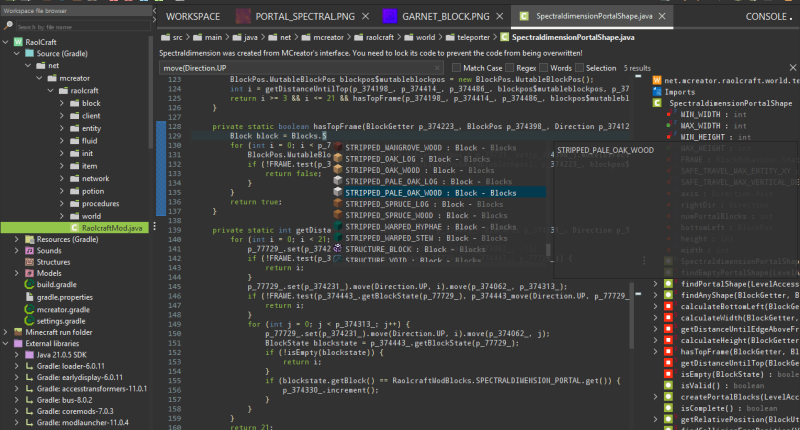This screenshot has height=430, width=800.
Task: Select the SpectraldimensionPortalShape.java tab
Action: [594, 16]
